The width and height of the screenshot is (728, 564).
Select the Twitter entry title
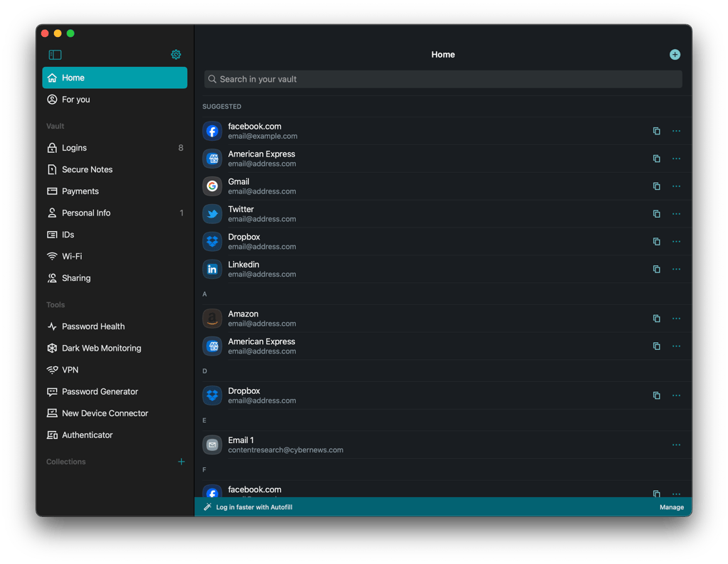241,209
